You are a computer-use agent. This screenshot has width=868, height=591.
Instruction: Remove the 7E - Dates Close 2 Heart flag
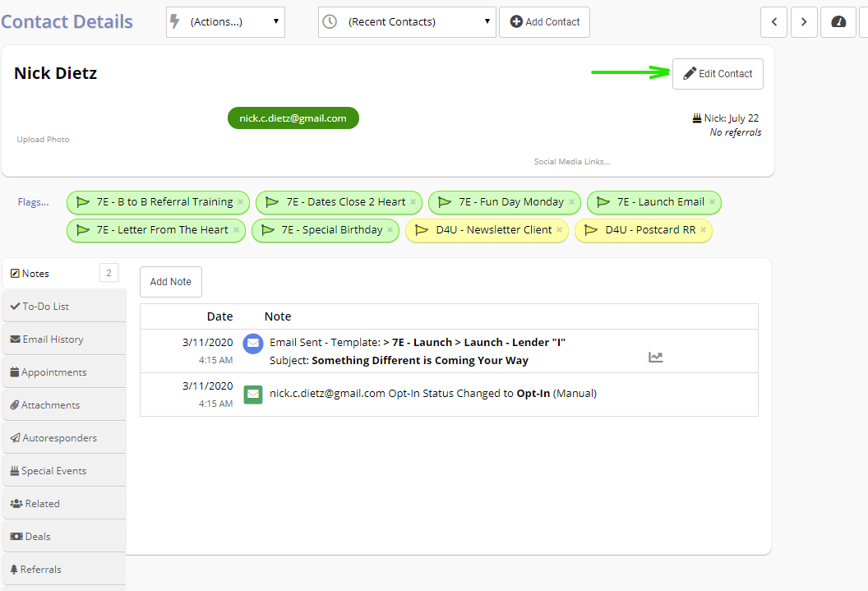pyautogui.click(x=413, y=202)
